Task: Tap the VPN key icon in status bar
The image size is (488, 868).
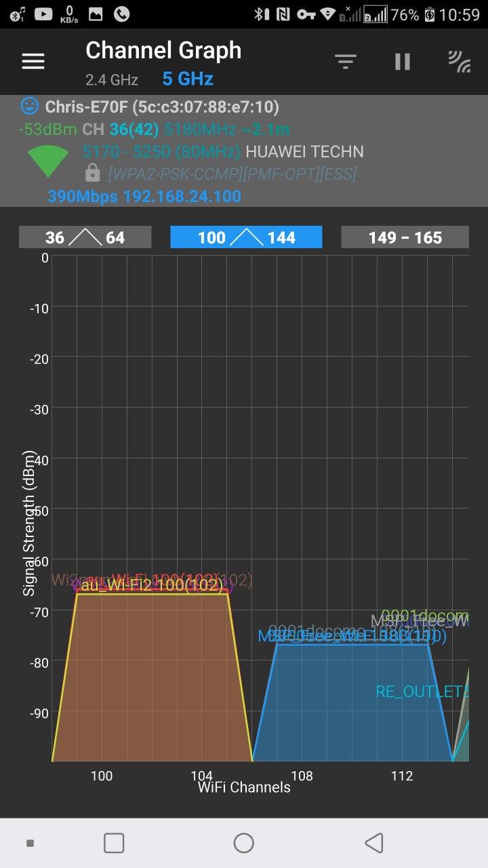Action: tap(306, 14)
